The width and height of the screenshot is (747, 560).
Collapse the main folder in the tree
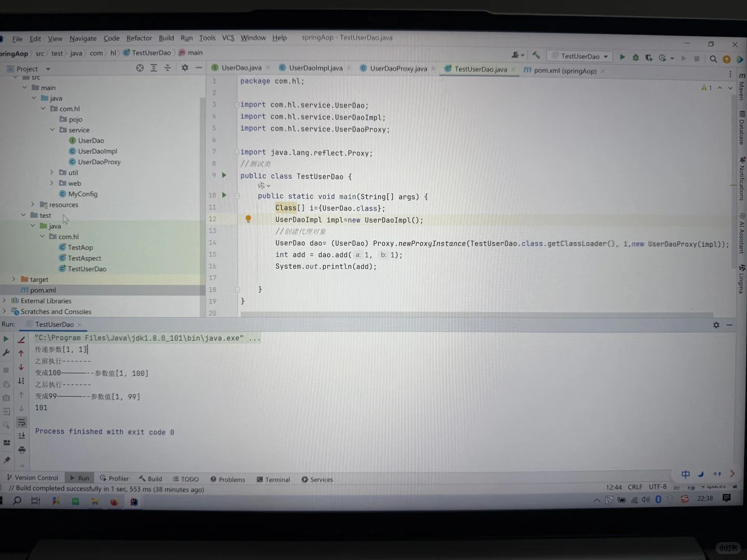pos(24,88)
